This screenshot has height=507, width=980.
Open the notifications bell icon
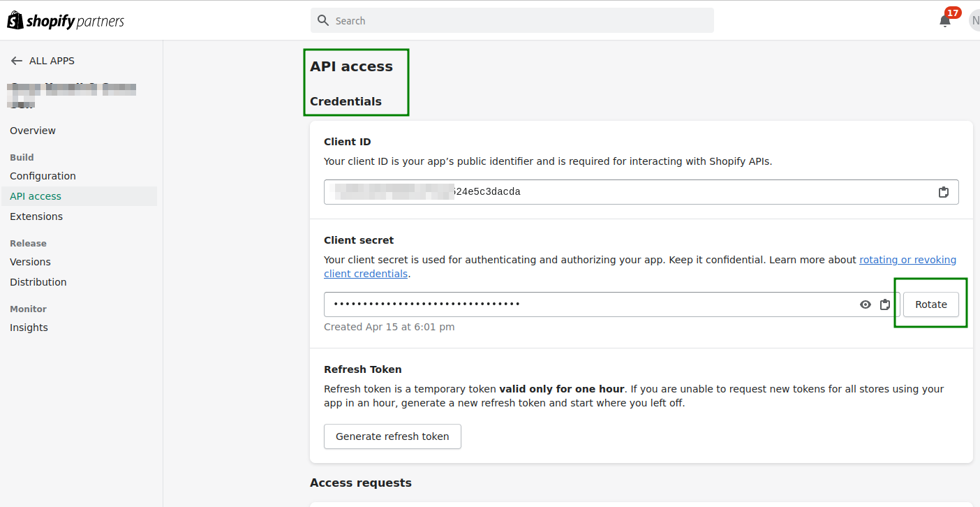click(x=945, y=20)
